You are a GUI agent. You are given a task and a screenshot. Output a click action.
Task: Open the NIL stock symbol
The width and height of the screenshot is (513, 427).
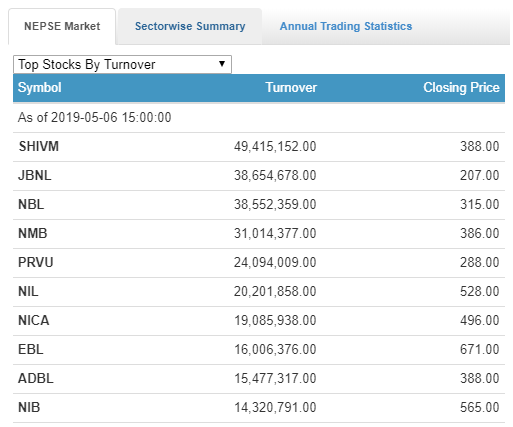[x=28, y=291]
